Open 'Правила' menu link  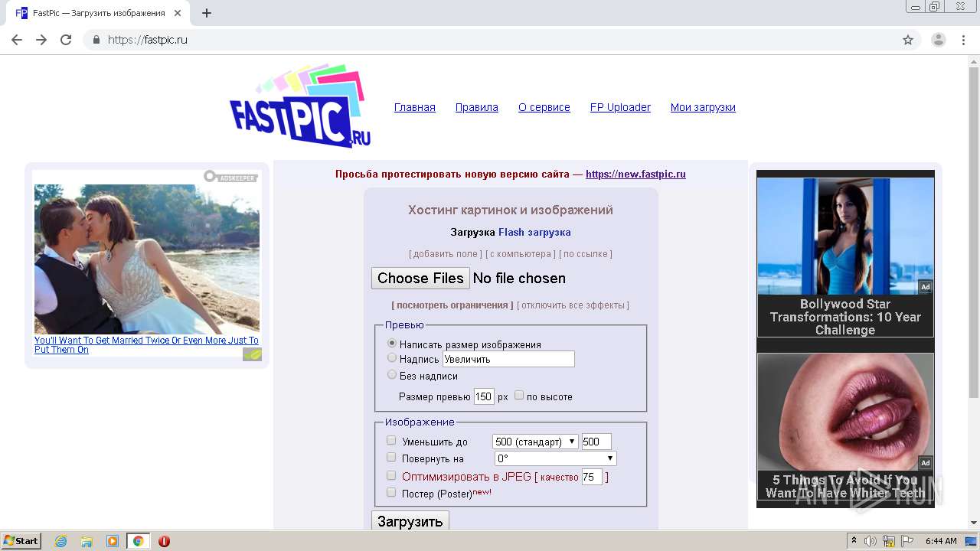tap(477, 107)
